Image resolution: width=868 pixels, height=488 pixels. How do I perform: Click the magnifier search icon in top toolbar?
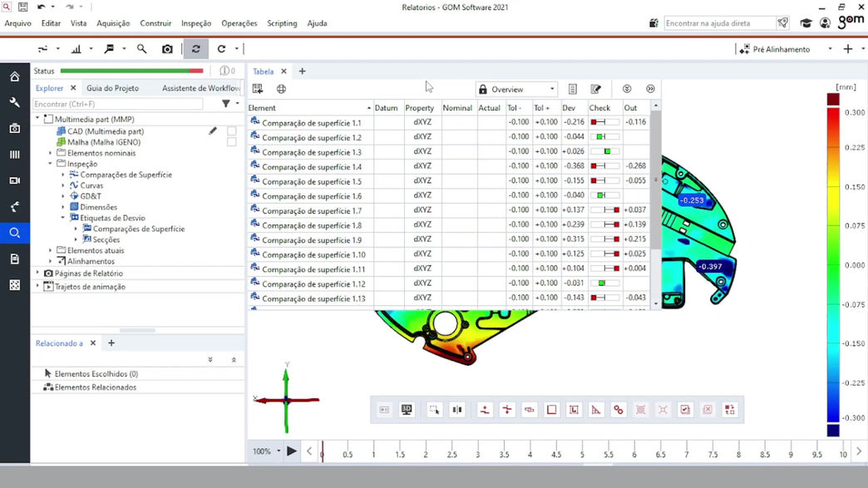tap(141, 49)
